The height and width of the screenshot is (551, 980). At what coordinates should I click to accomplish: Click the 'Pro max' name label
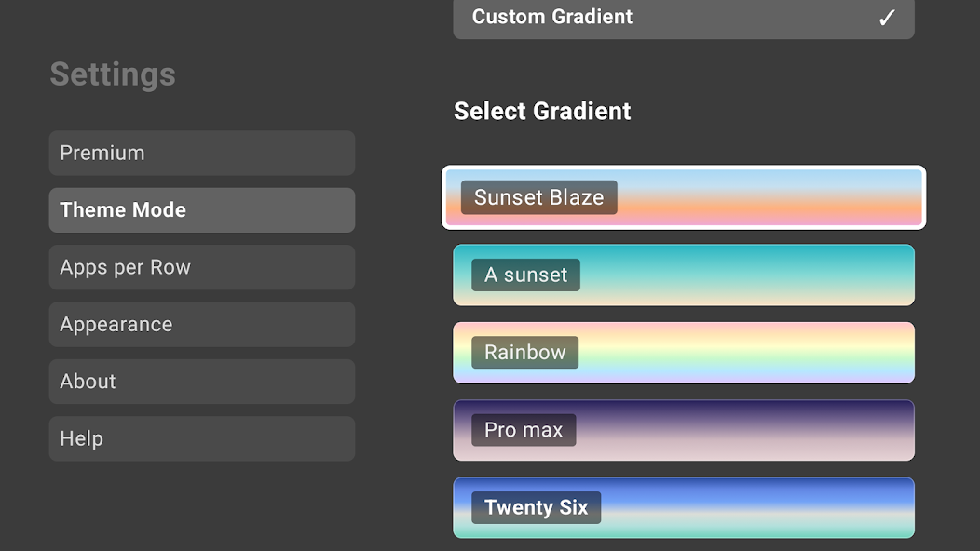pos(524,430)
